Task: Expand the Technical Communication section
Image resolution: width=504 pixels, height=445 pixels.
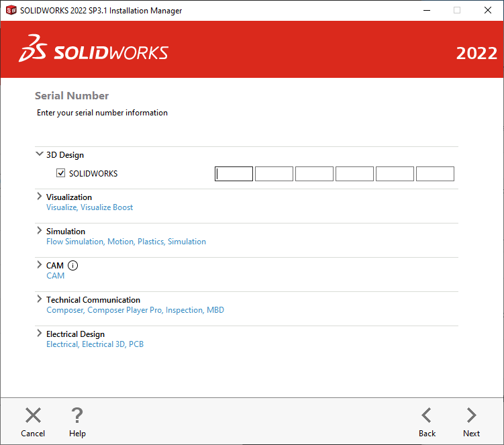Action: pyautogui.click(x=39, y=299)
